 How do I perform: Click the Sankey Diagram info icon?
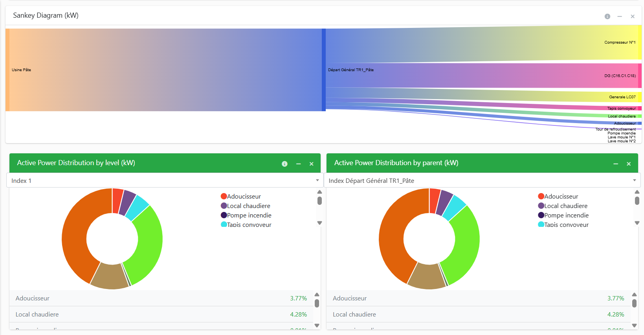pos(607,17)
